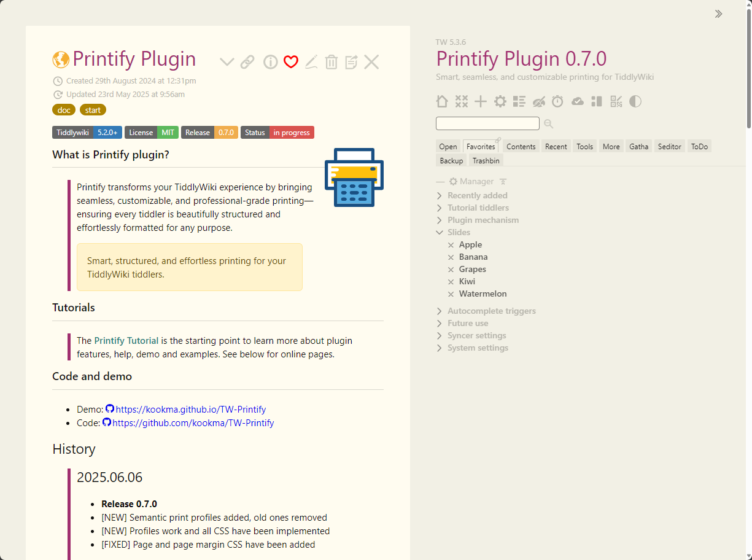752x560 pixels.
Task: Switch to the Recent tab
Action: [x=556, y=146]
